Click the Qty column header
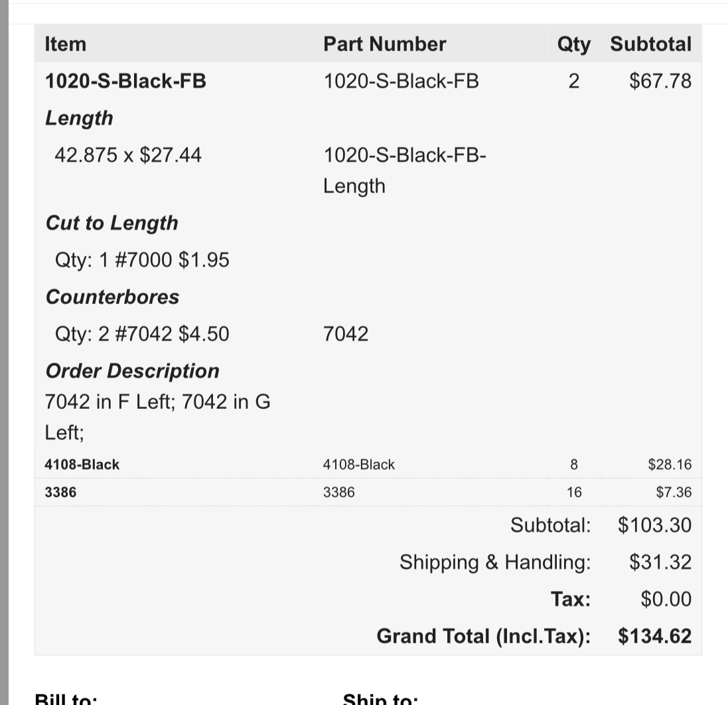The width and height of the screenshot is (728, 705). (x=574, y=45)
